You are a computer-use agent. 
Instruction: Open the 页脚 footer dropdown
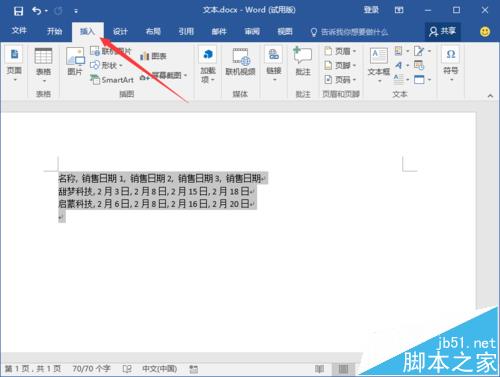pyautogui.click(x=340, y=65)
